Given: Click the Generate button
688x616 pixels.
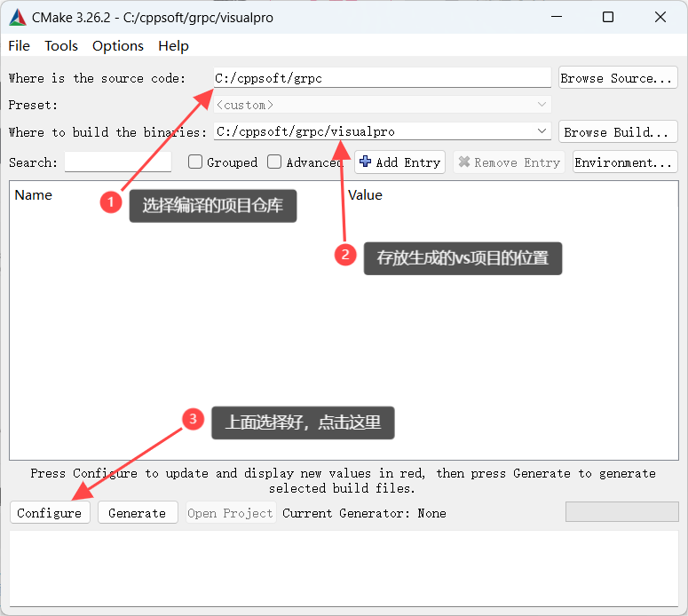Looking at the screenshot, I should pos(138,512).
